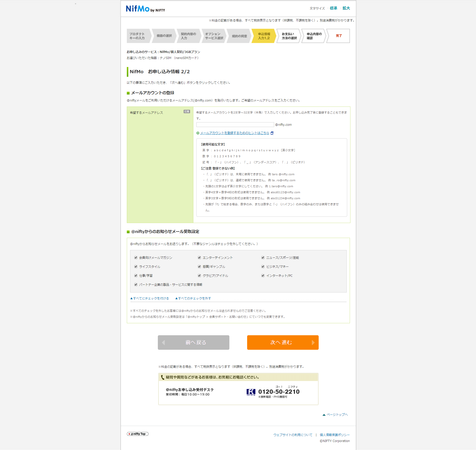Click the green arrow bullet before hint link

(198, 133)
